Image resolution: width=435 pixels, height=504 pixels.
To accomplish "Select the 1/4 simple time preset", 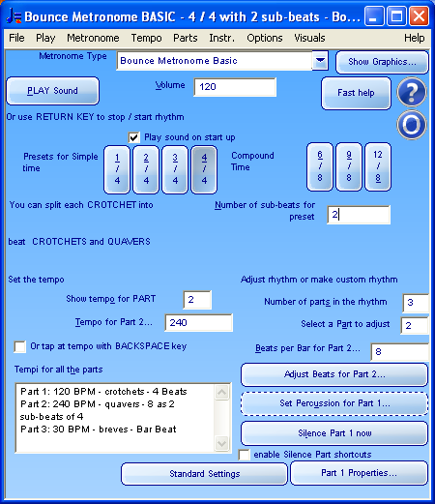I will click(117, 169).
